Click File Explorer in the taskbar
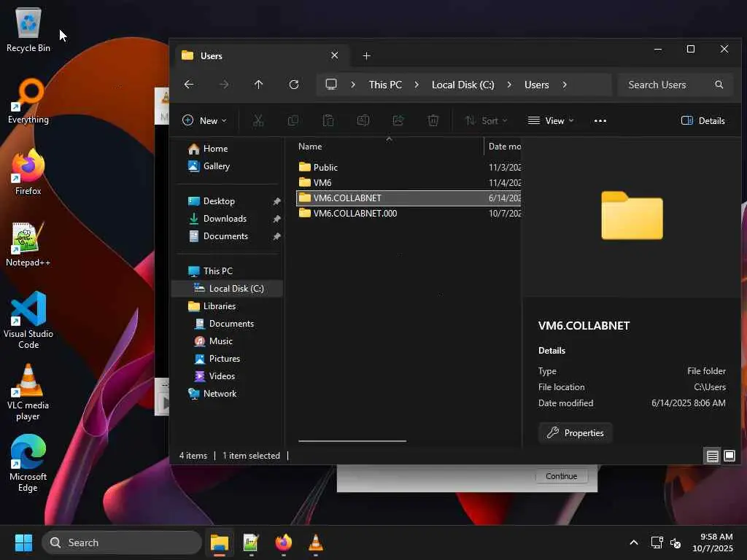The width and height of the screenshot is (747, 560). point(220,542)
